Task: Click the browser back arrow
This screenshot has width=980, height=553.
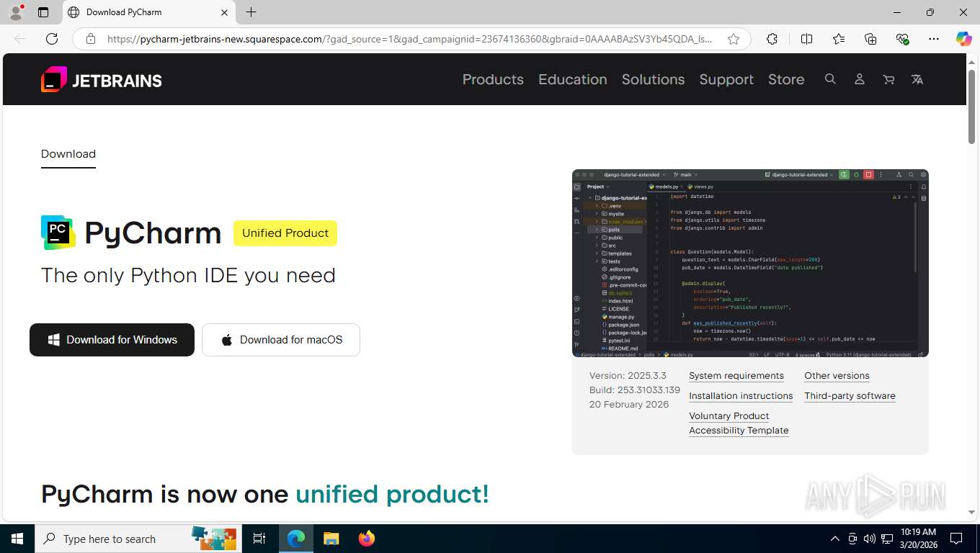Action: [20, 39]
